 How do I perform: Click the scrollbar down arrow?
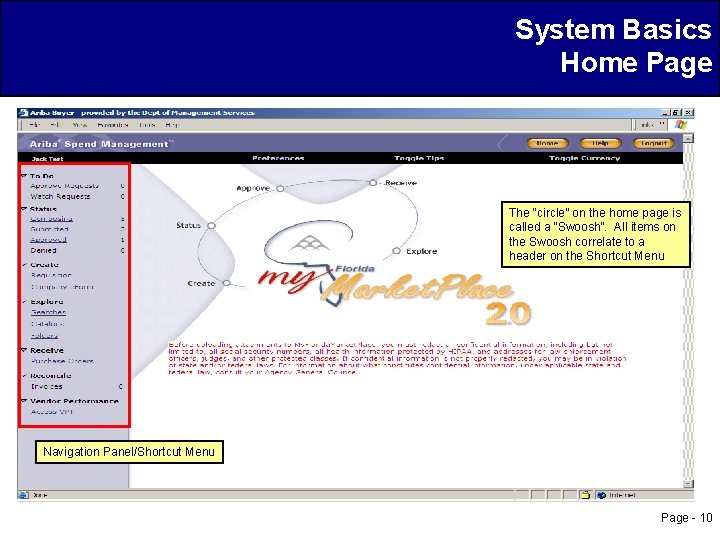point(688,484)
